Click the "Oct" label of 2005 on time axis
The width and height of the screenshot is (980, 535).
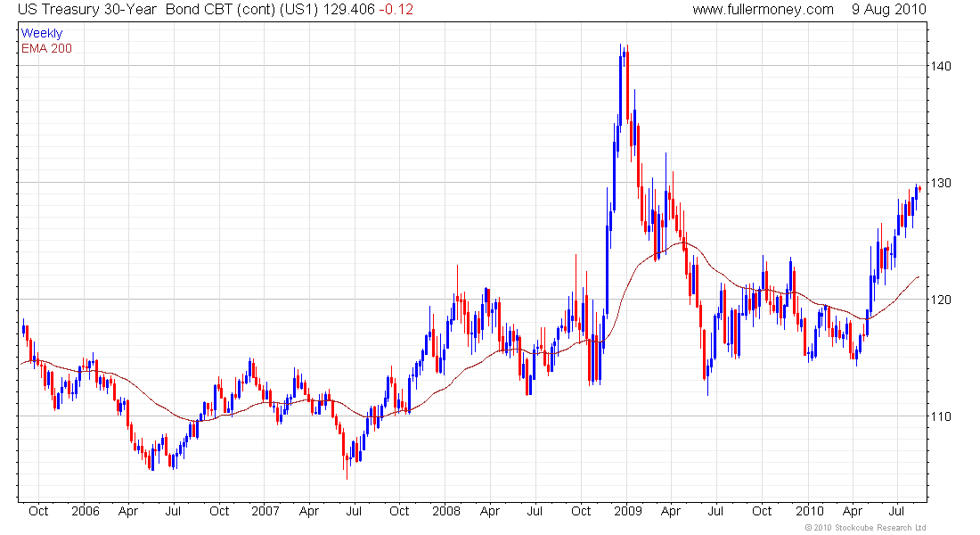pos(38,511)
